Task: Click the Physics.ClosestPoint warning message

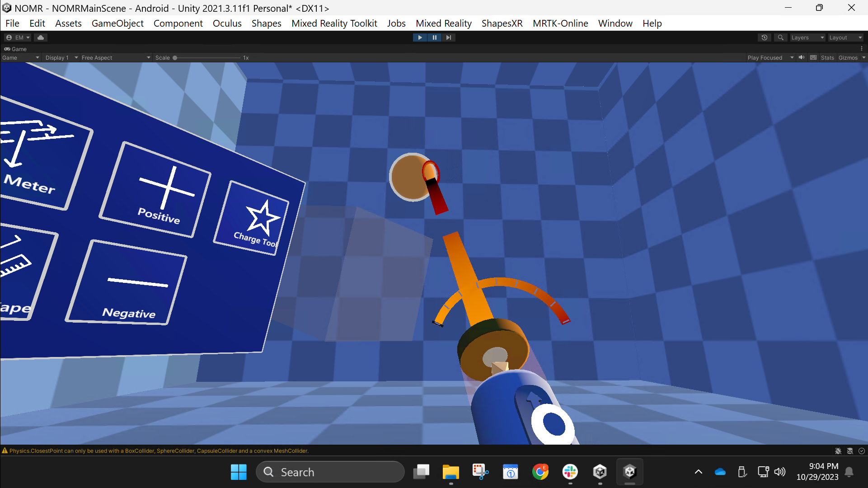Action: click(158, 450)
